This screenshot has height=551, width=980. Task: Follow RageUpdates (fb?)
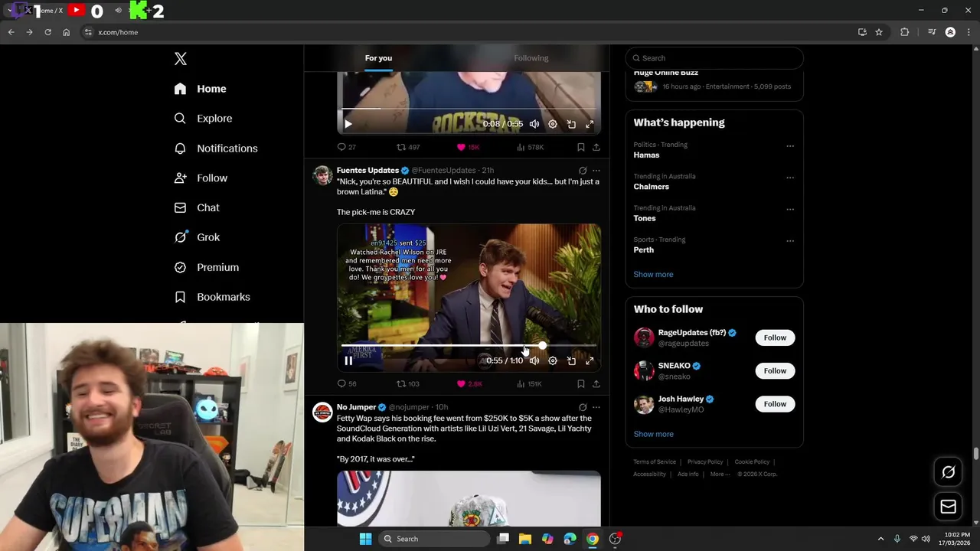click(775, 337)
